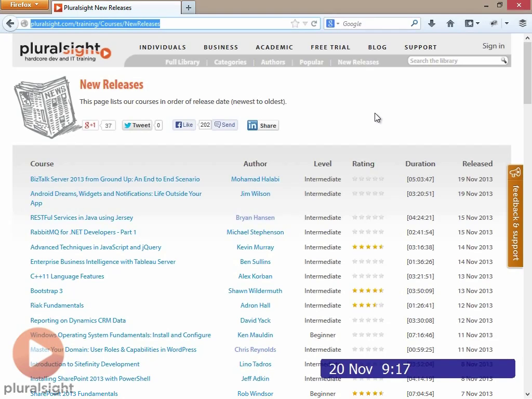Screen dimensions: 532x399
Task: Open RabbitMQ for .NET Developers - Part 1
Action: (83, 232)
